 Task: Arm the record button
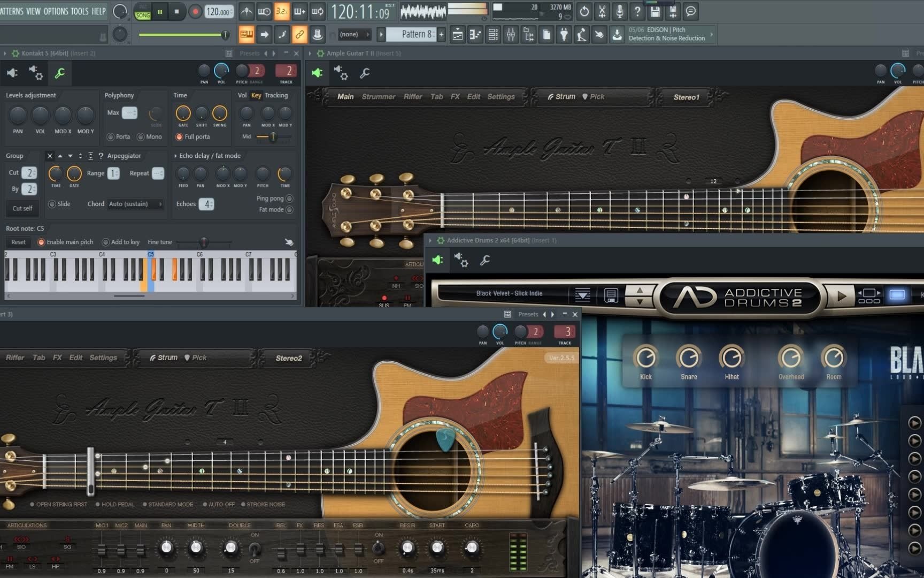coord(195,11)
